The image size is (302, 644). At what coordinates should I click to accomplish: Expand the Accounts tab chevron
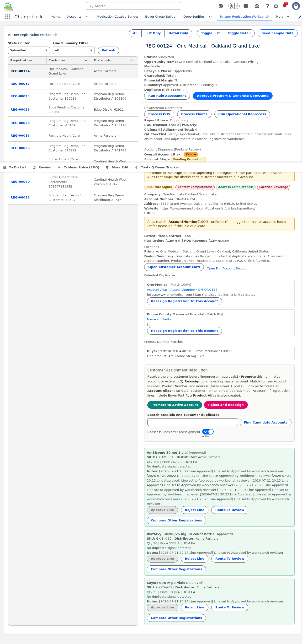[87, 17]
